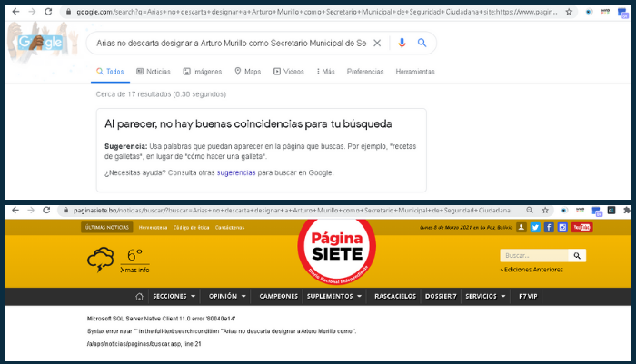Expand the SECCIONES dropdown

coord(174,296)
